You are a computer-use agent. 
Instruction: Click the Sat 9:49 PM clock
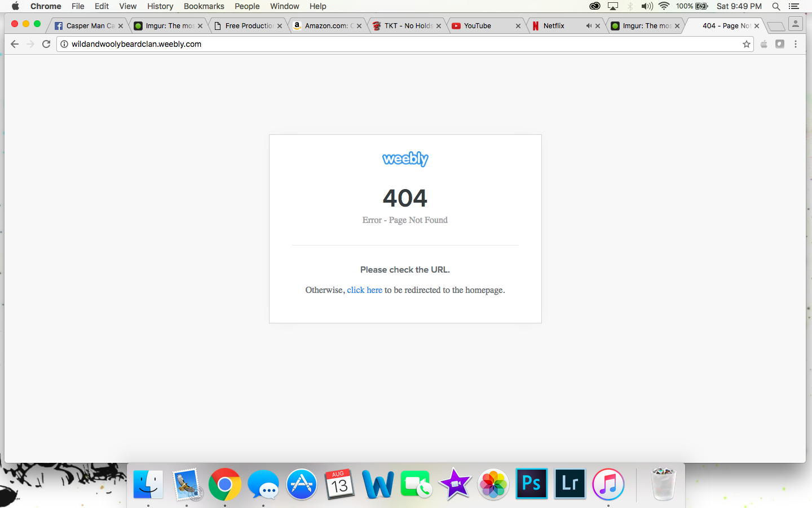(739, 6)
